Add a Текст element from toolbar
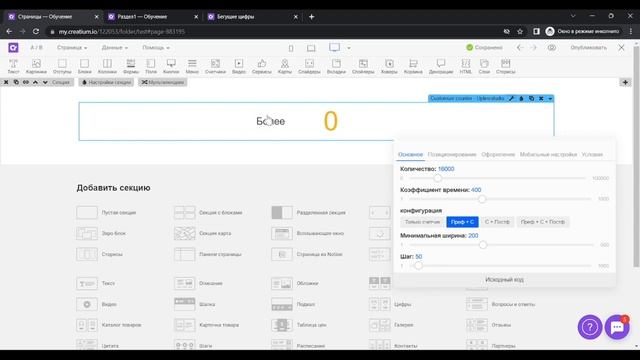 click(x=13, y=67)
